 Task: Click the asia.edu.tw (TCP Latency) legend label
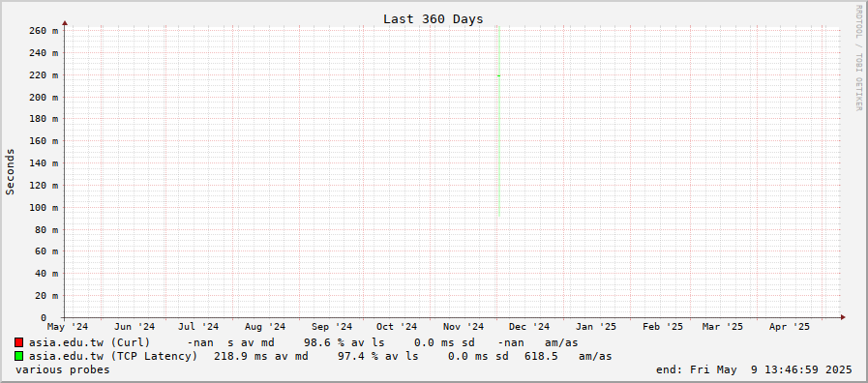coord(113,356)
